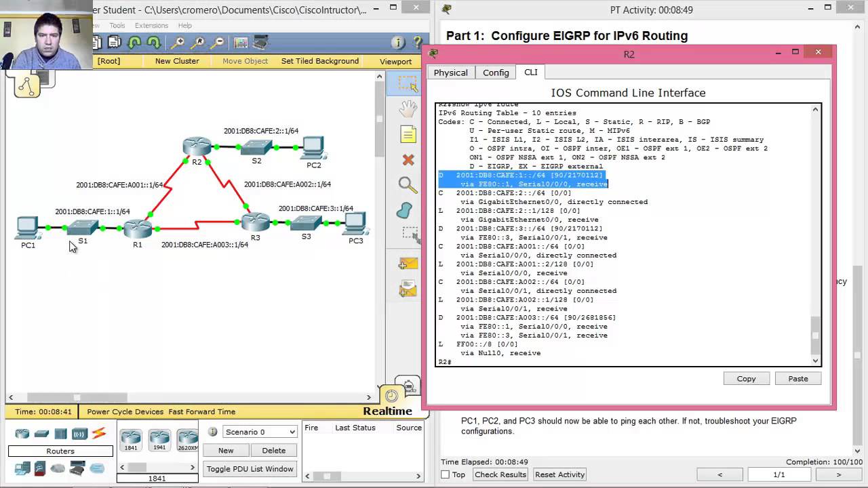Choose the Move Layout hand tool
The height and width of the screenshot is (488, 868).
[408, 108]
